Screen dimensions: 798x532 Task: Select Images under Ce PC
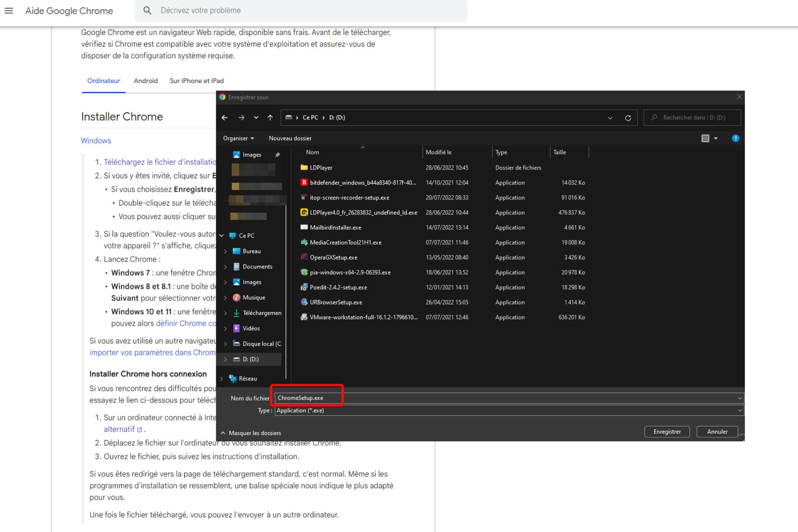[251, 282]
